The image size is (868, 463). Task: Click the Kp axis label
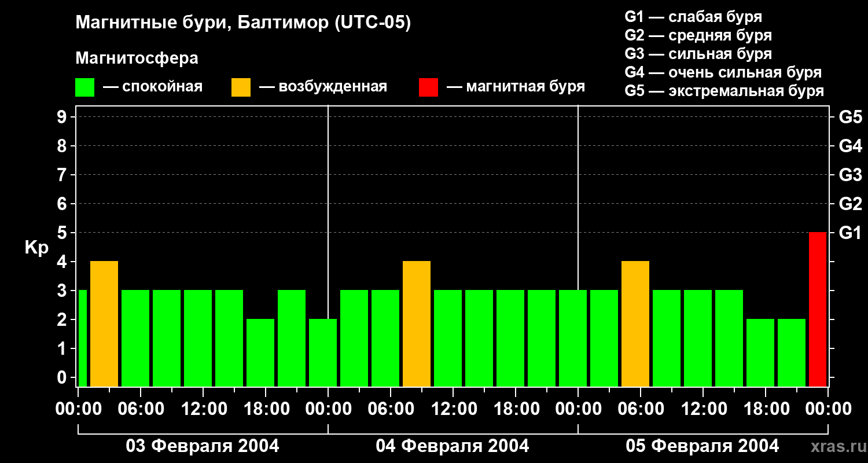coord(36,248)
